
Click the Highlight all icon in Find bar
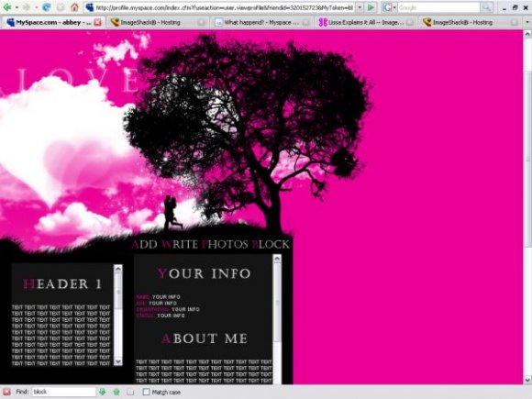click(x=130, y=392)
